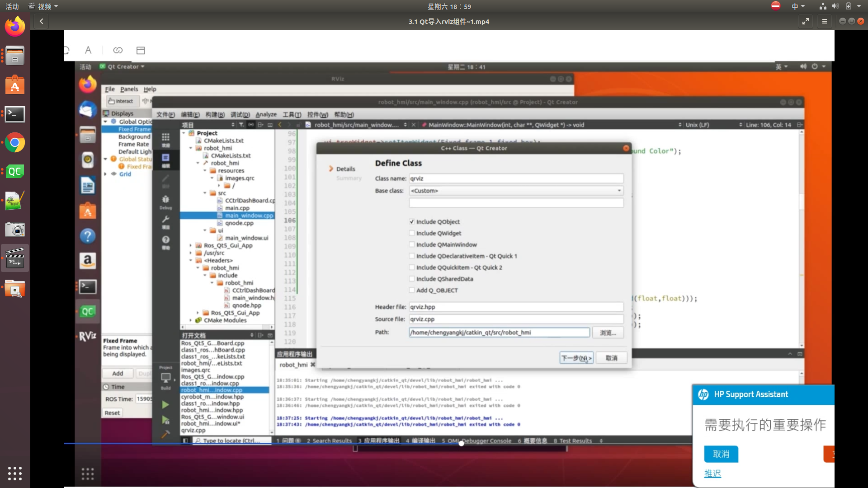The image size is (868, 488).
Task: Open the Base class Custom dropdown
Action: [516, 191]
